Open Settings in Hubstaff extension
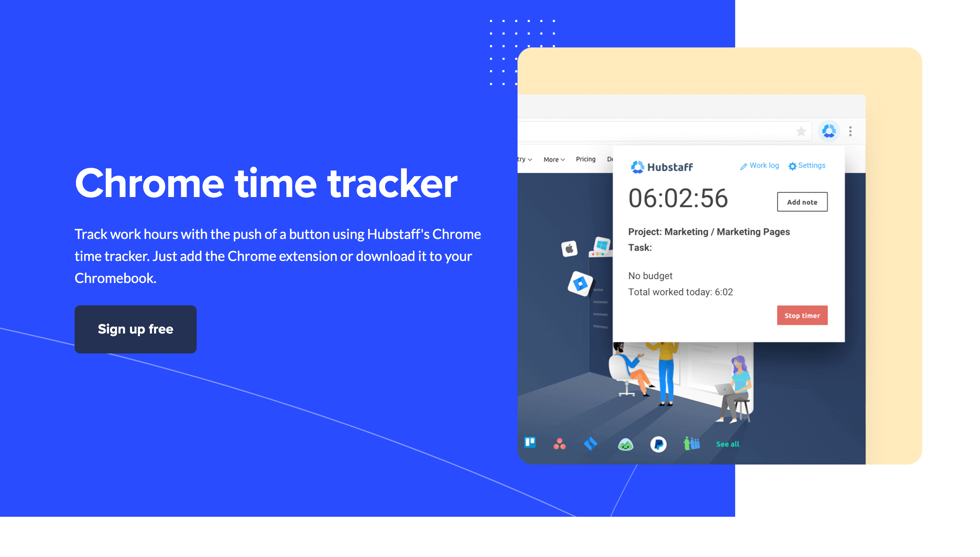Image resolution: width=980 pixels, height=557 pixels. tap(807, 165)
